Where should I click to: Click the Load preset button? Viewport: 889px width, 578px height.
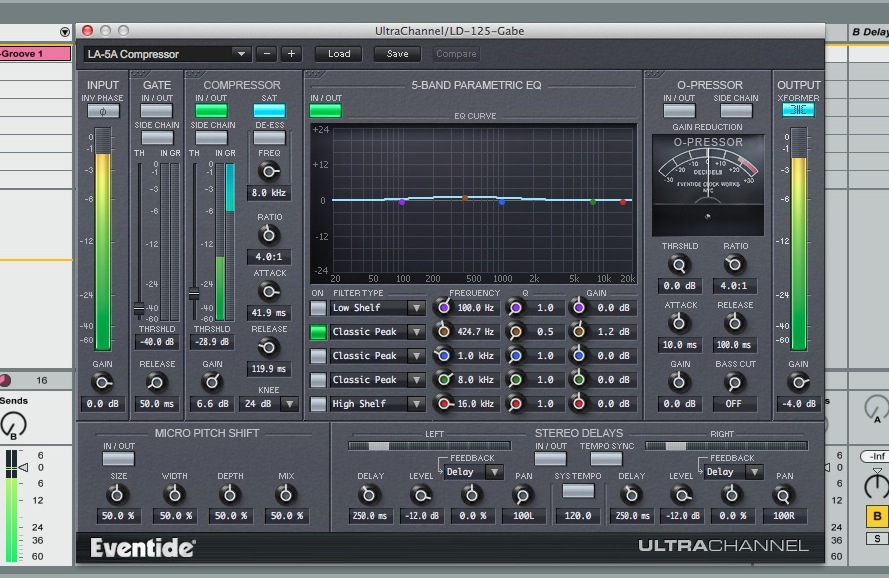[339, 54]
